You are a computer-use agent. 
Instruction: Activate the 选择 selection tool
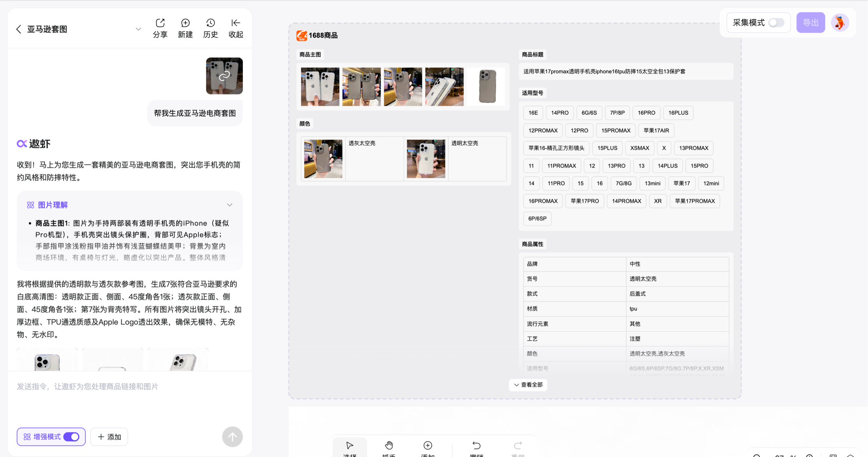point(349,448)
